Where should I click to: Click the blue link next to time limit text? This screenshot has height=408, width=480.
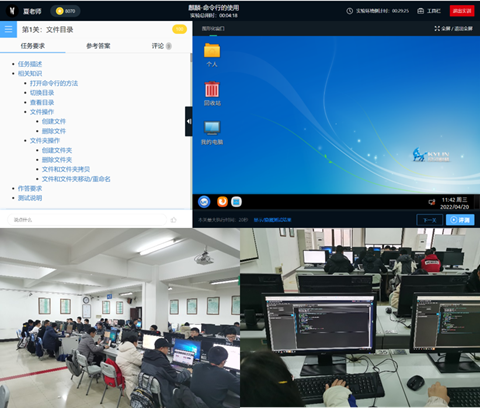272,220
